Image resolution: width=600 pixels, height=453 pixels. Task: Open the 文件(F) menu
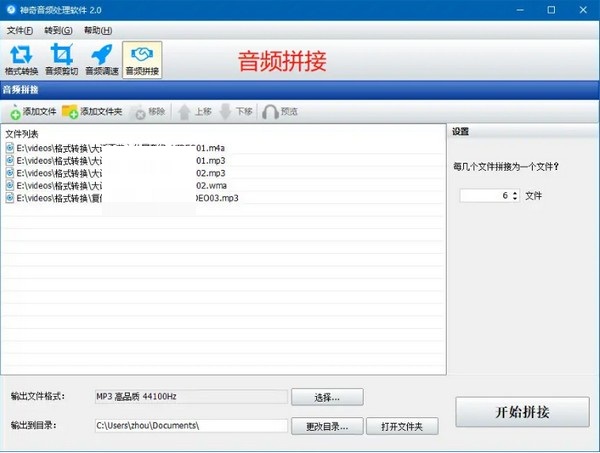tap(20, 30)
